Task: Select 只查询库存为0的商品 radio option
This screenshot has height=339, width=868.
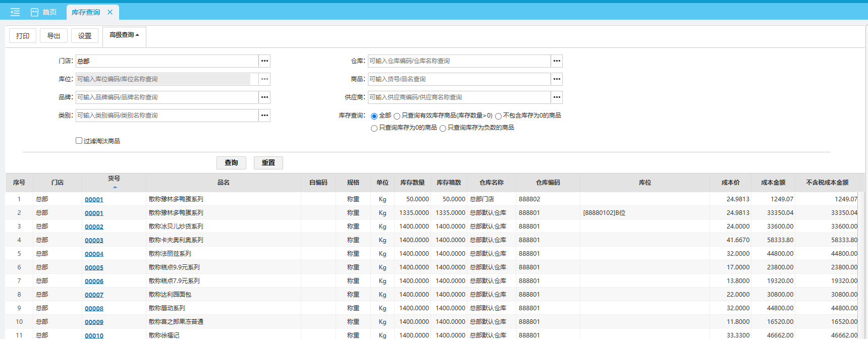Action: 374,128
